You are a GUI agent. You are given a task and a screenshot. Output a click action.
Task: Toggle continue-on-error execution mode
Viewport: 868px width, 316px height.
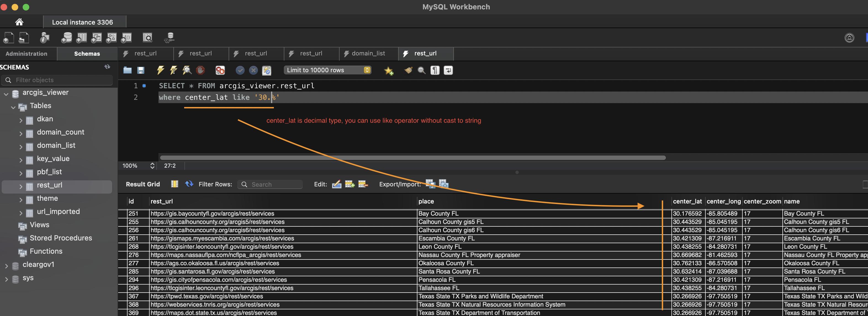pos(220,70)
